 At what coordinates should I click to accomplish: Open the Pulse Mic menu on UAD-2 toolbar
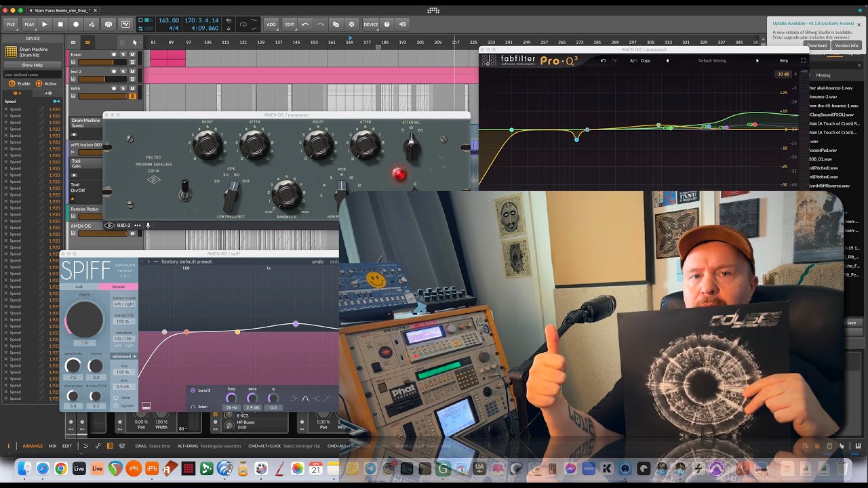click(149, 226)
